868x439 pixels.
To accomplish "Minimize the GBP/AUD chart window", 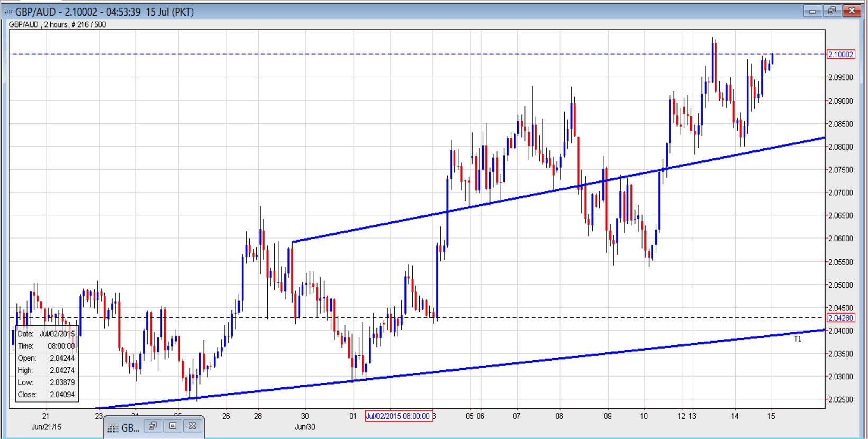I will (x=812, y=11).
